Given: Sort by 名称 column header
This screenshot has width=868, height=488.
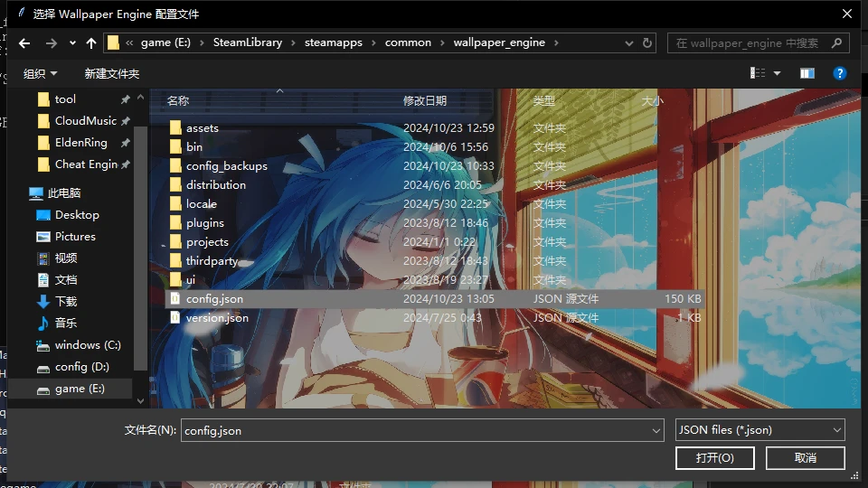Looking at the screenshot, I should tap(178, 100).
